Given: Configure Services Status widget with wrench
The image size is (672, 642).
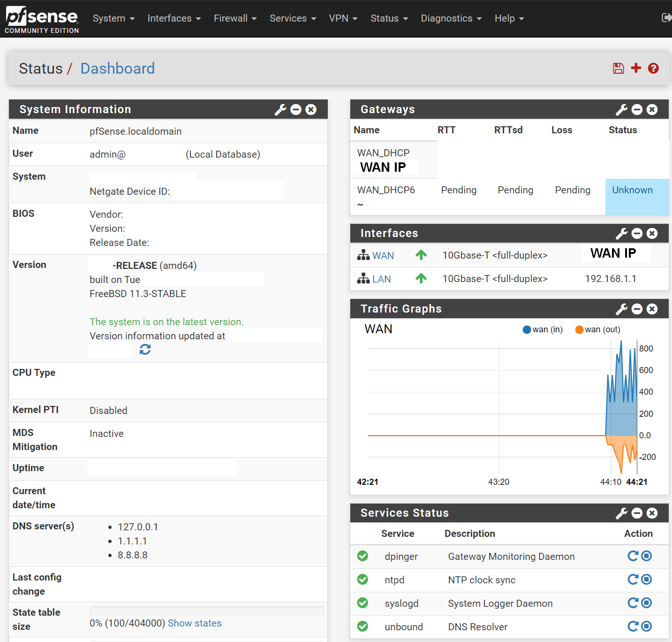Looking at the screenshot, I should (x=622, y=513).
